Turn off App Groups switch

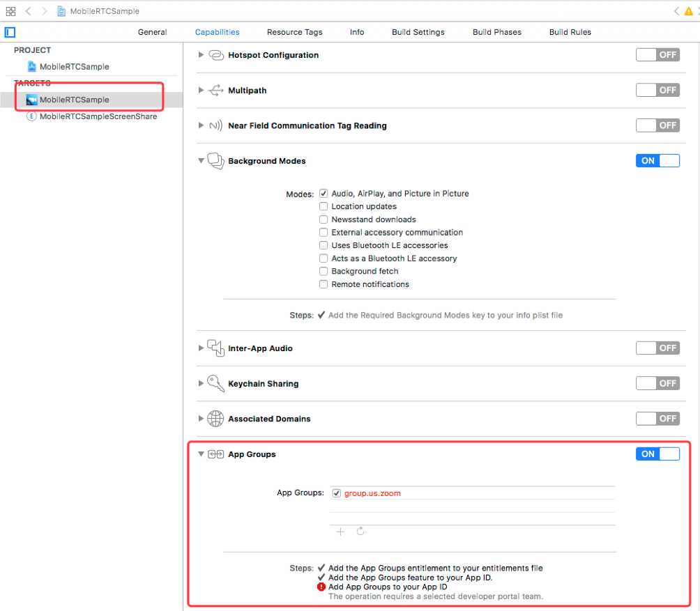pyautogui.click(x=657, y=454)
